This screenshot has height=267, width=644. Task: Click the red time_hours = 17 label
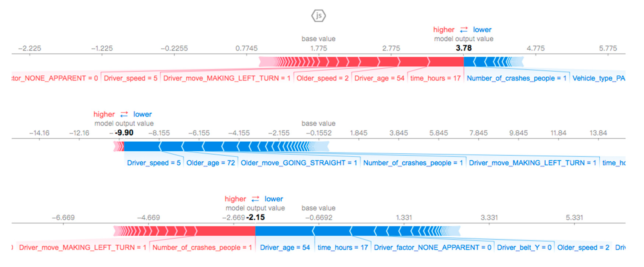(x=435, y=78)
